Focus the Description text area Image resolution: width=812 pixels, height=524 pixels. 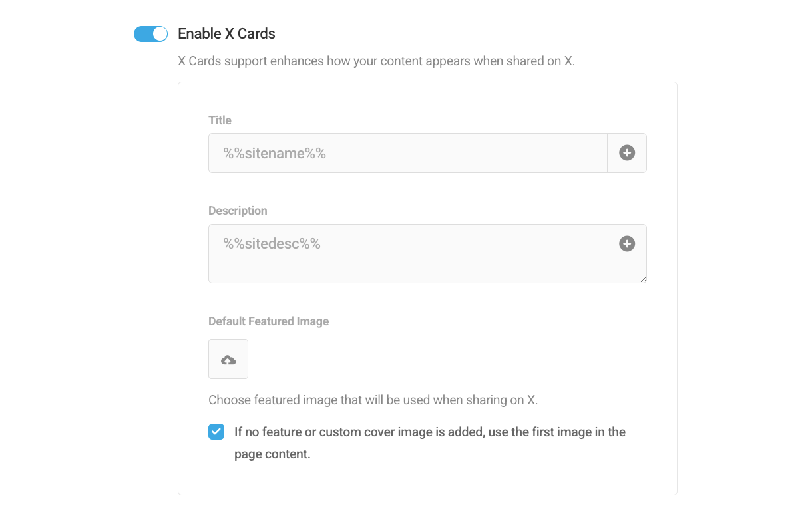point(413,263)
